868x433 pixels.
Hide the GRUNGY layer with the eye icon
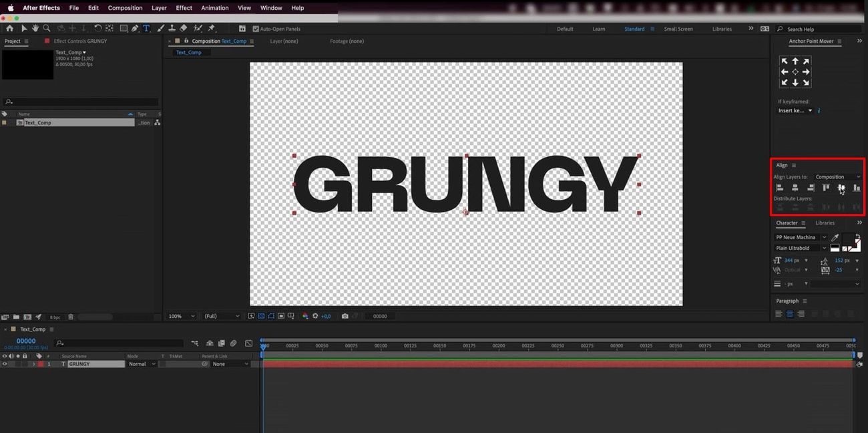pyautogui.click(x=5, y=364)
